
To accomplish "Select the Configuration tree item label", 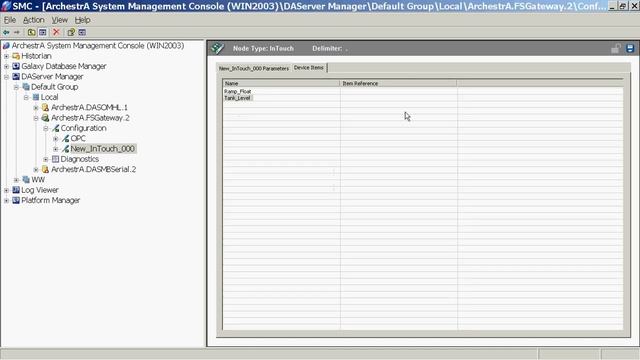I will [84, 128].
